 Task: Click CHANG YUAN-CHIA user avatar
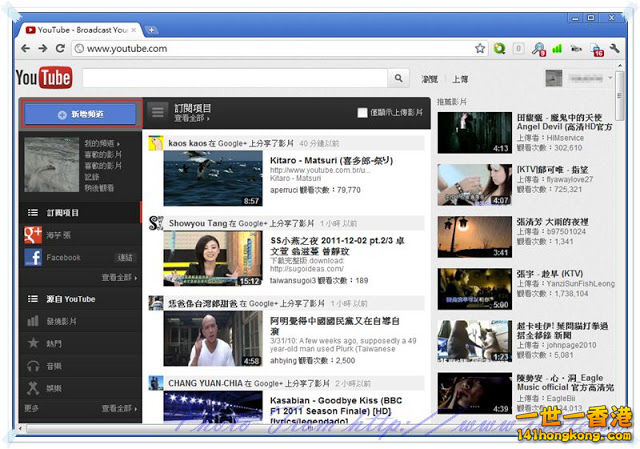pos(156,383)
